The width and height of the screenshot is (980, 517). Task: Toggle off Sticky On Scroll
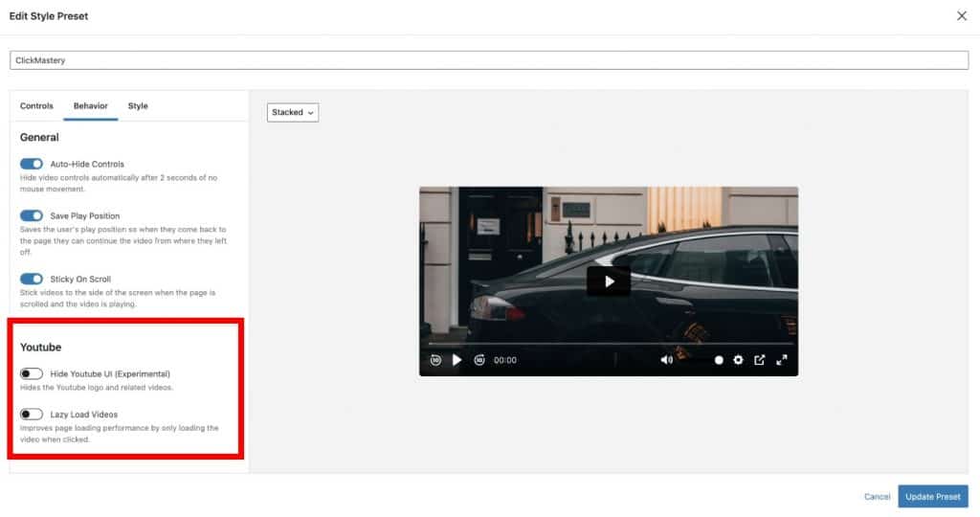32,279
